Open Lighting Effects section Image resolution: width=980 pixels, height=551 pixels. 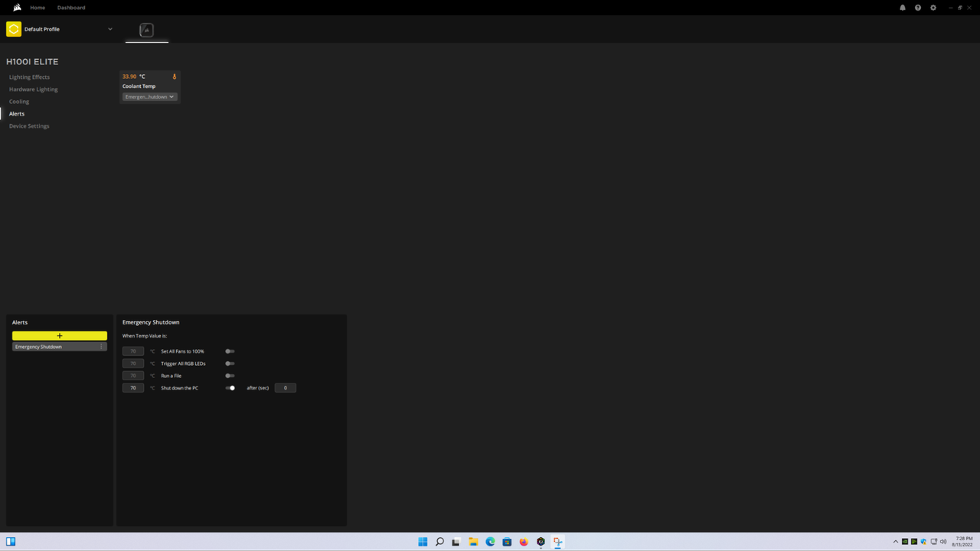[29, 77]
